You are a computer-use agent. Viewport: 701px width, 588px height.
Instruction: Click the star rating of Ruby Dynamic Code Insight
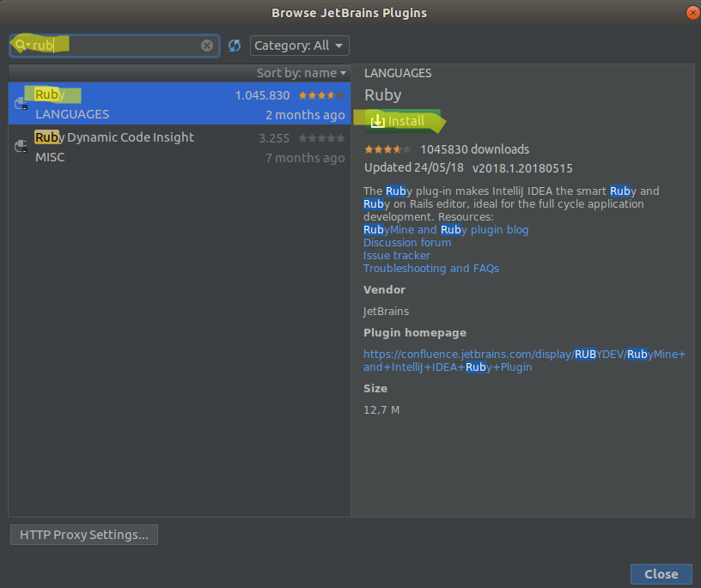coord(321,138)
